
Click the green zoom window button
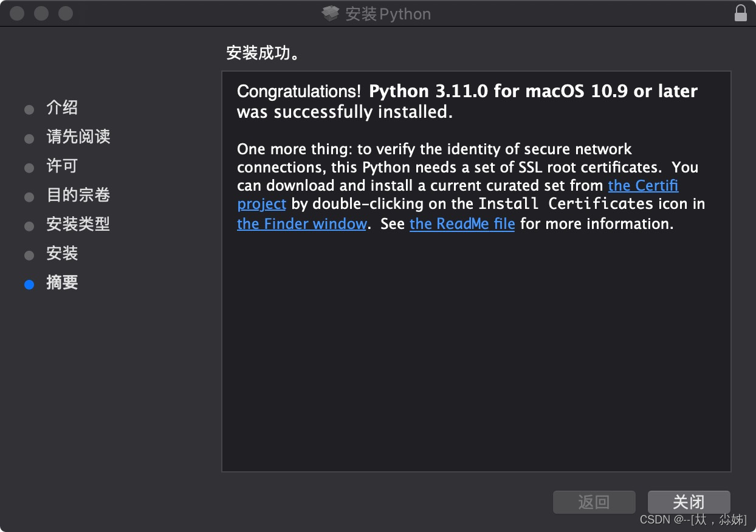click(66, 13)
